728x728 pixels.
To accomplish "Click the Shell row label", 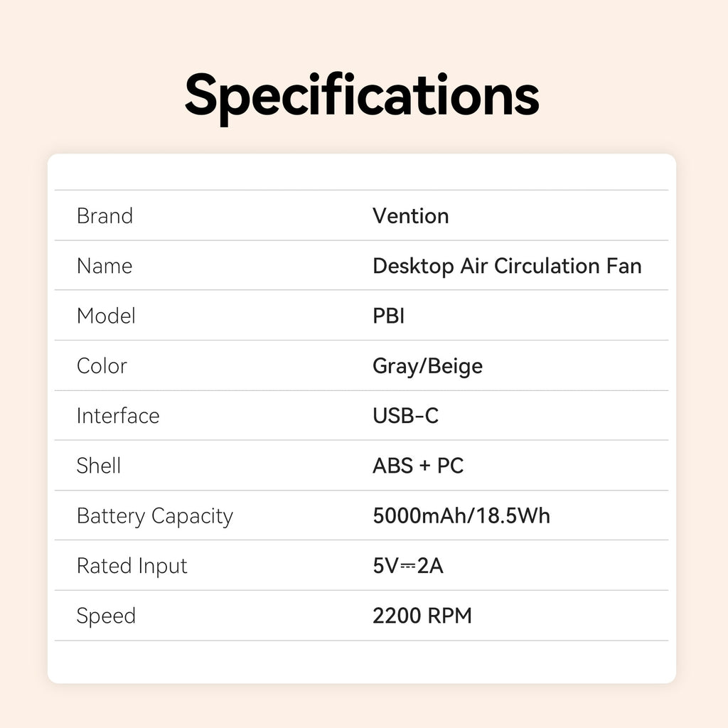I will (99, 466).
